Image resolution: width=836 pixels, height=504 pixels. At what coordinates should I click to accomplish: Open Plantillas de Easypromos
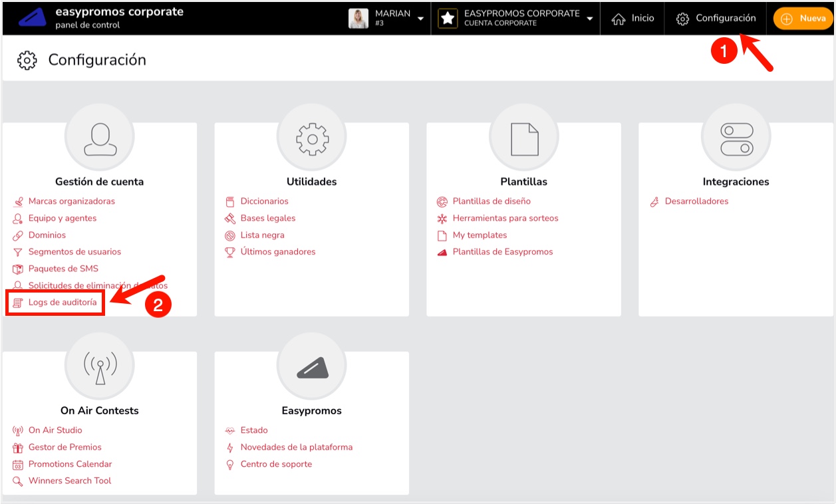tap(503, 252)
